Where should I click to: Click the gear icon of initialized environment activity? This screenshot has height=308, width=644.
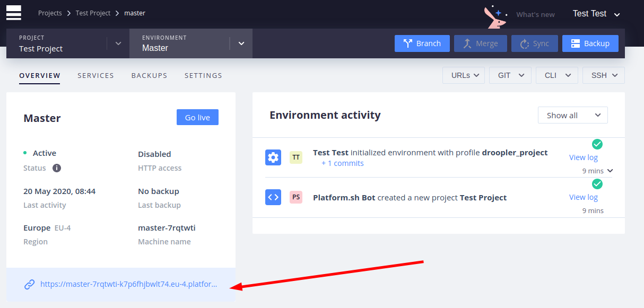273,157
